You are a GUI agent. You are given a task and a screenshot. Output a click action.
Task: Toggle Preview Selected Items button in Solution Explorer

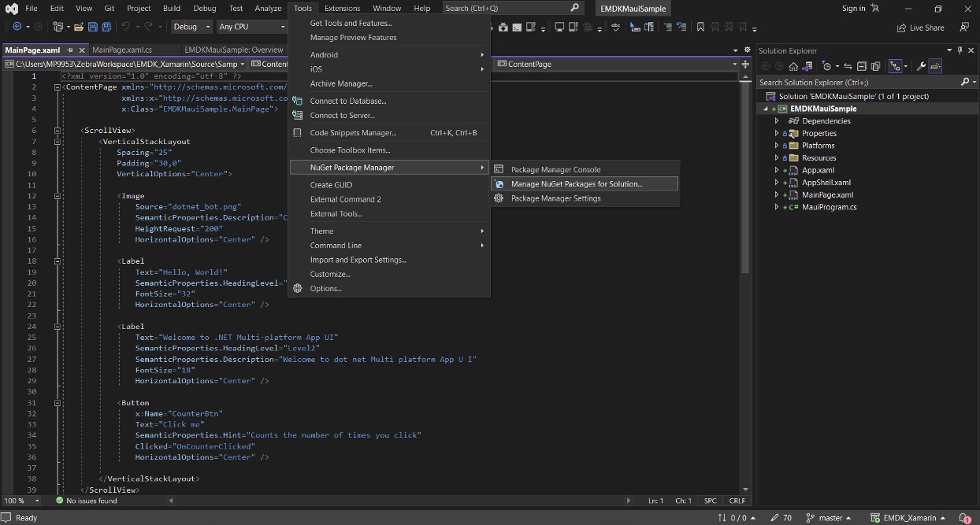[x=935, y=66]
